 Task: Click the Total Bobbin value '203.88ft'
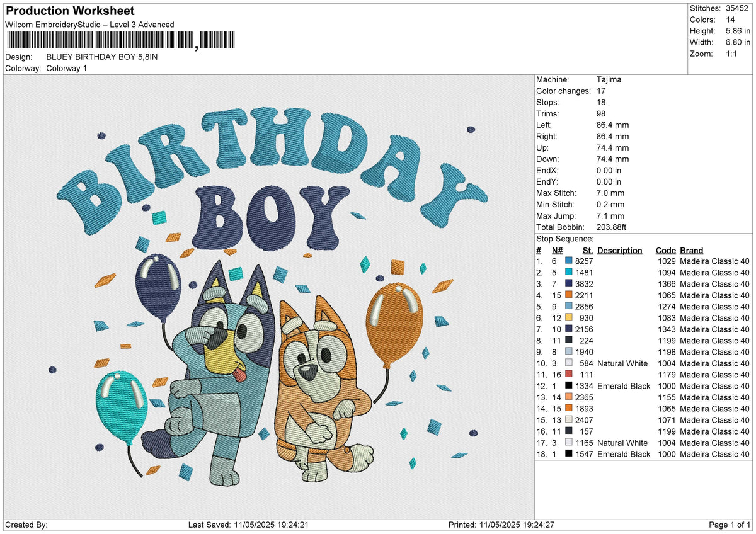pos(612,227)
